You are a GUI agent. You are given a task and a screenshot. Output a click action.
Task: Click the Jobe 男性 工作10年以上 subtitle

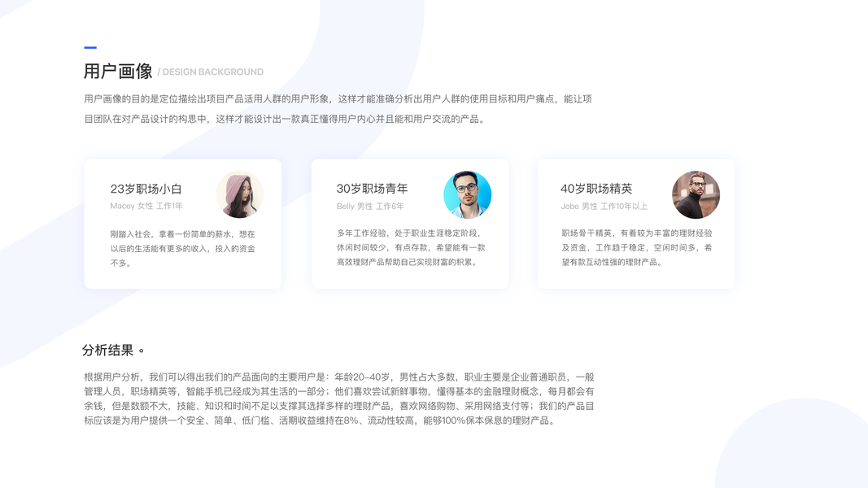(604, 207)
